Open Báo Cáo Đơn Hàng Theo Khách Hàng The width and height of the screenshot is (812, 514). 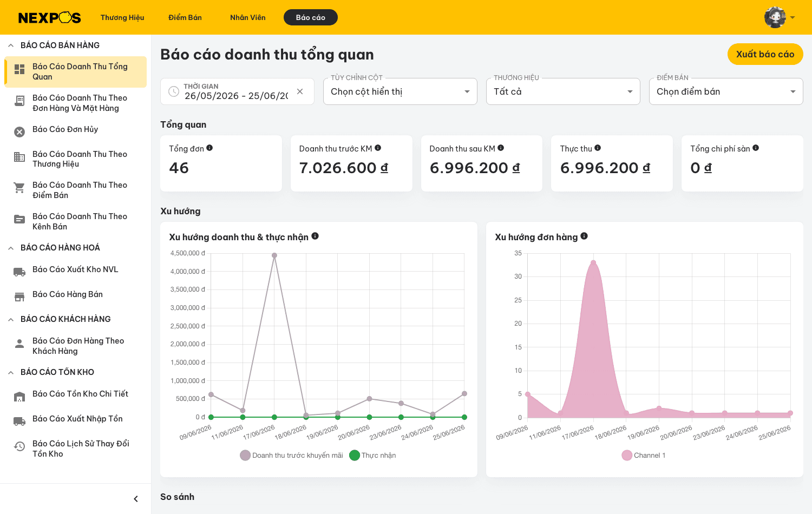(x=75, y=346)
